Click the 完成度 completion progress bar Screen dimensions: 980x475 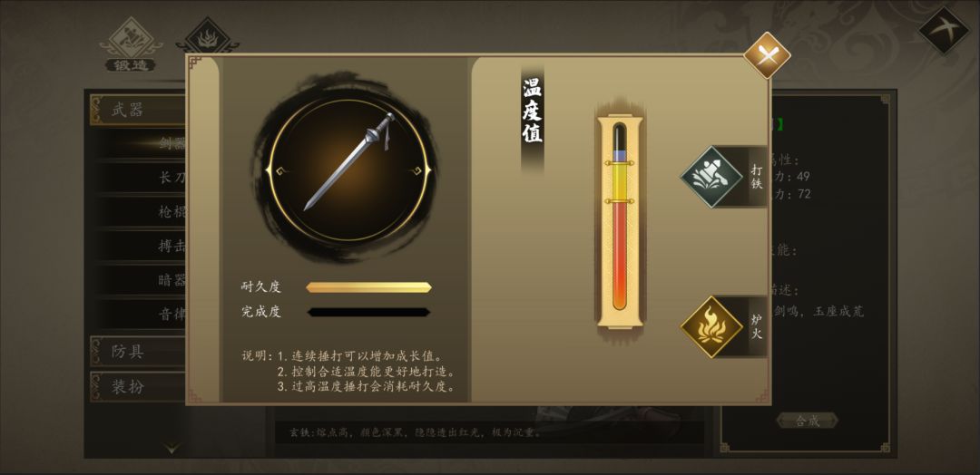tap(368, 312)
